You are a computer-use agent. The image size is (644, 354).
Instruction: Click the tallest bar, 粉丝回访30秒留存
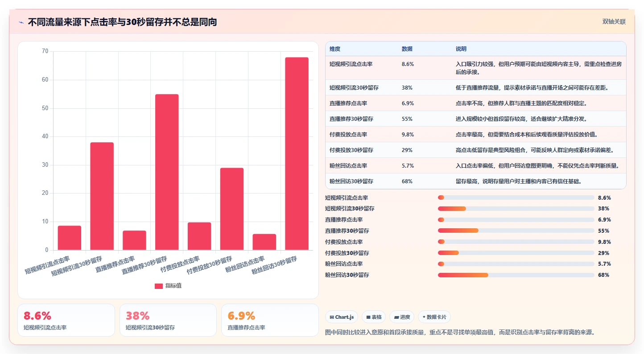point(297,153)
